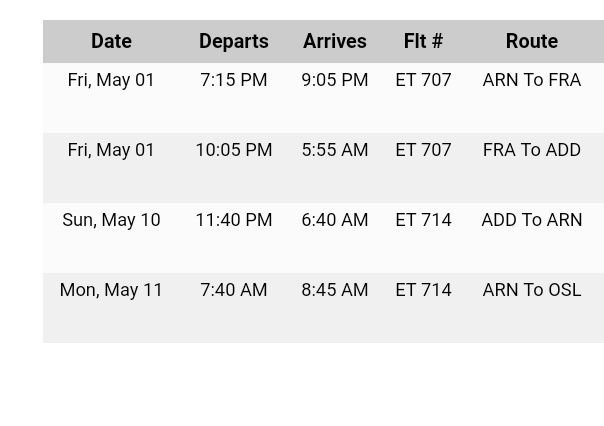Screen dimensions: 604x426
Task: Click the ARN To OSL route
Action: click(531, 290)
